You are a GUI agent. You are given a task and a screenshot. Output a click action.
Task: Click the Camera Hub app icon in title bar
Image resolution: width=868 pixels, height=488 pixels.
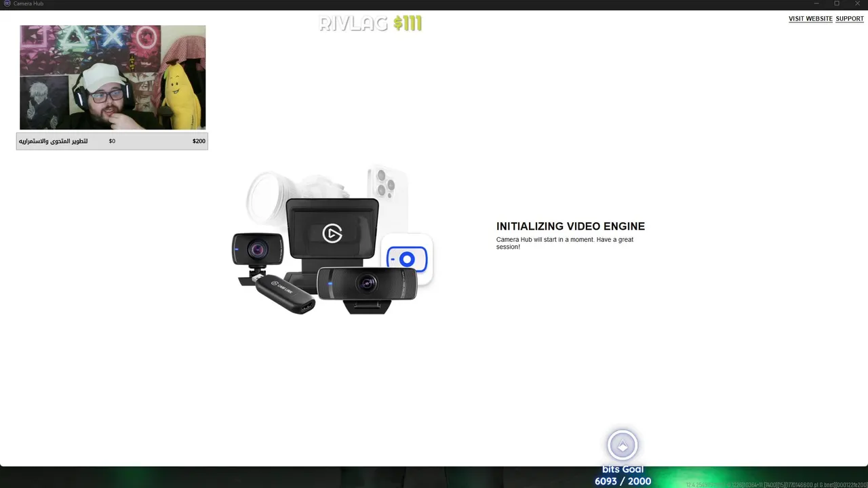pyautogui.click(x=7, y=3)
